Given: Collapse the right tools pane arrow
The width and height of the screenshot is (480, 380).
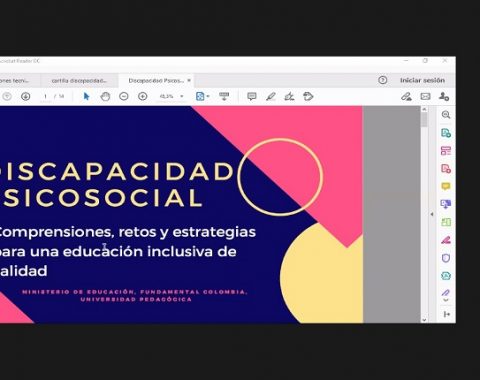Looking at the screenshot, I should (432, 214).
